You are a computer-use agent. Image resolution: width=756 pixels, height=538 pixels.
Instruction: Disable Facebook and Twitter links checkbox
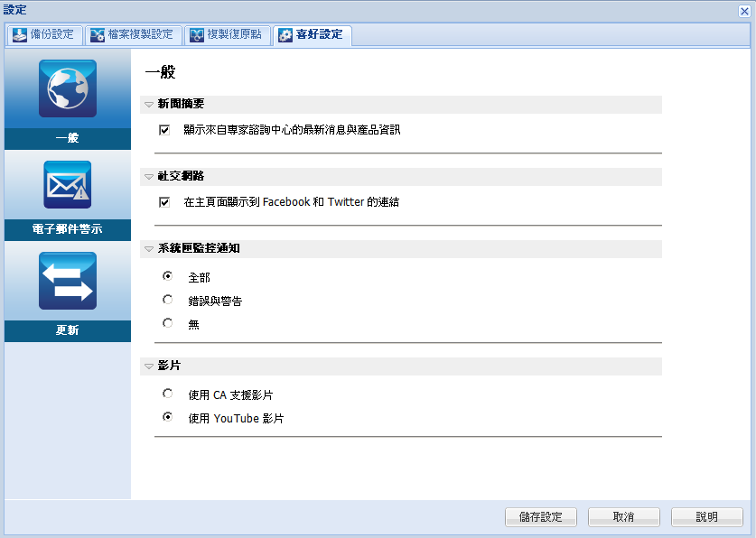click(x=164, y=201)
